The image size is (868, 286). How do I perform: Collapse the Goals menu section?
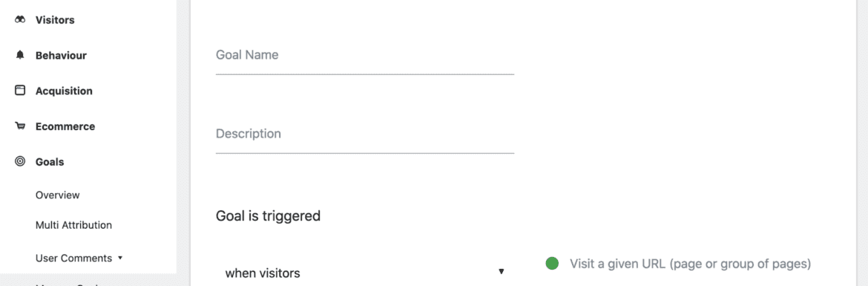[x=50, y=162]
